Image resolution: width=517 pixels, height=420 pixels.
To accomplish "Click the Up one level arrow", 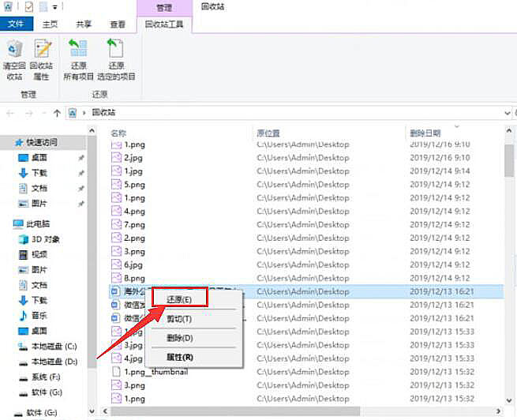I will 57,113.
